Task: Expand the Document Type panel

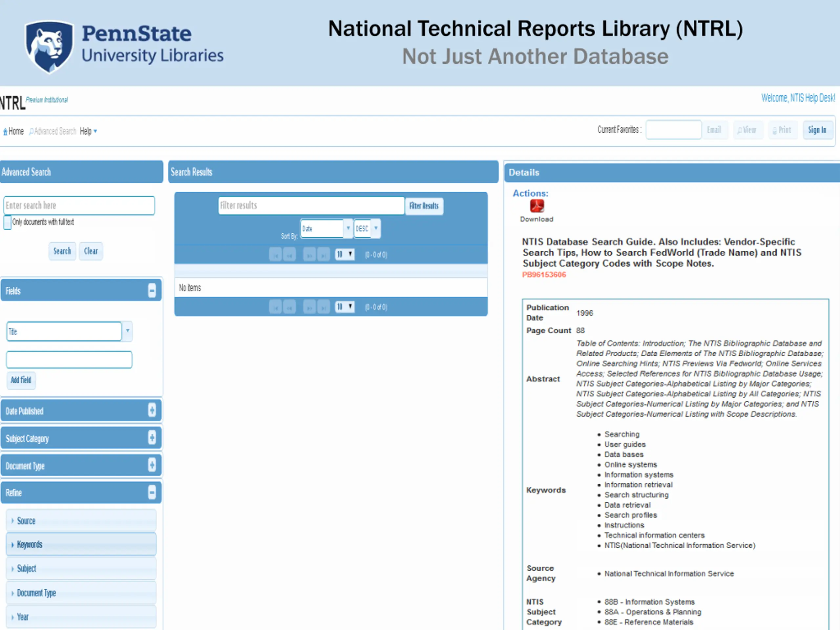Action: [152, 465]
